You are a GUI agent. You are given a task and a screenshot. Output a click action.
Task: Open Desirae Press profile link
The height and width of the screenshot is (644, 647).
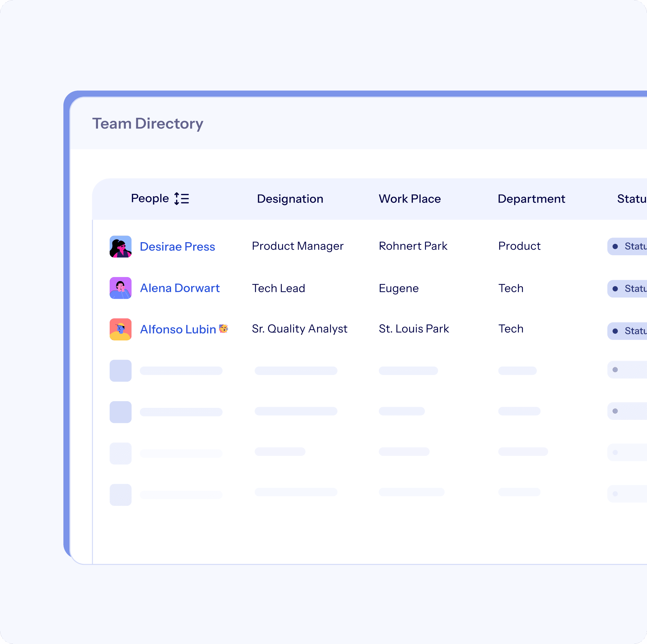[177, 247]
